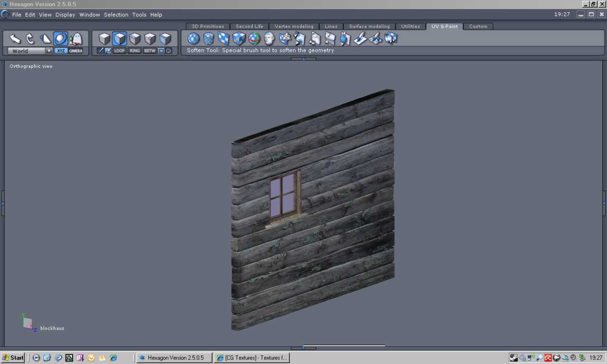Image resolution: width=607 pixels, height=364 pixels.
Task: Click the ghost-shaped manipulator icon
Action: coord(76,38)
